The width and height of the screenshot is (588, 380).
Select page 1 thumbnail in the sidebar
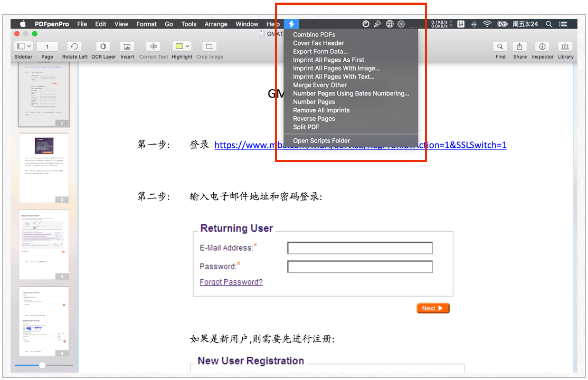click(44, 95)
